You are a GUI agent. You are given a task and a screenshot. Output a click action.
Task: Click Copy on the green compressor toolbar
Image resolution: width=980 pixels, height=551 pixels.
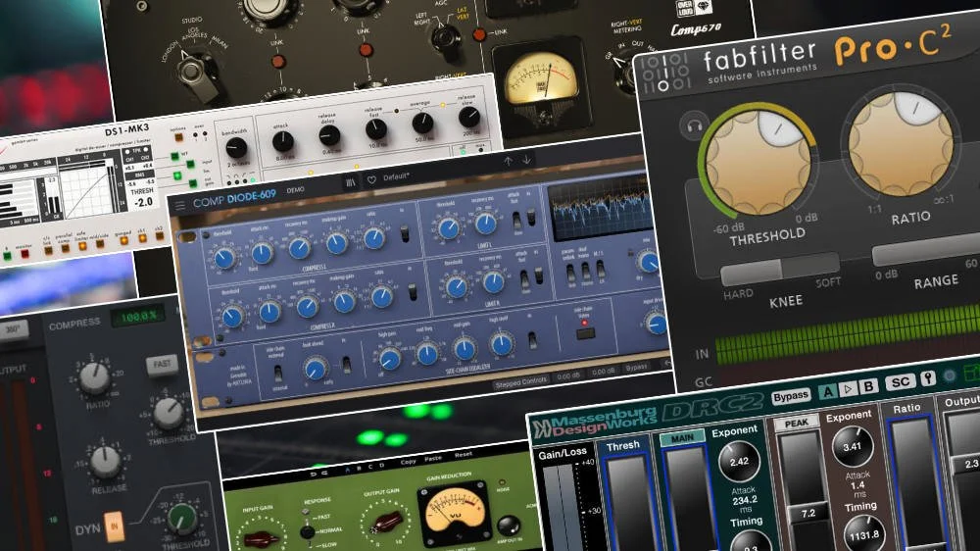point(408,462)
